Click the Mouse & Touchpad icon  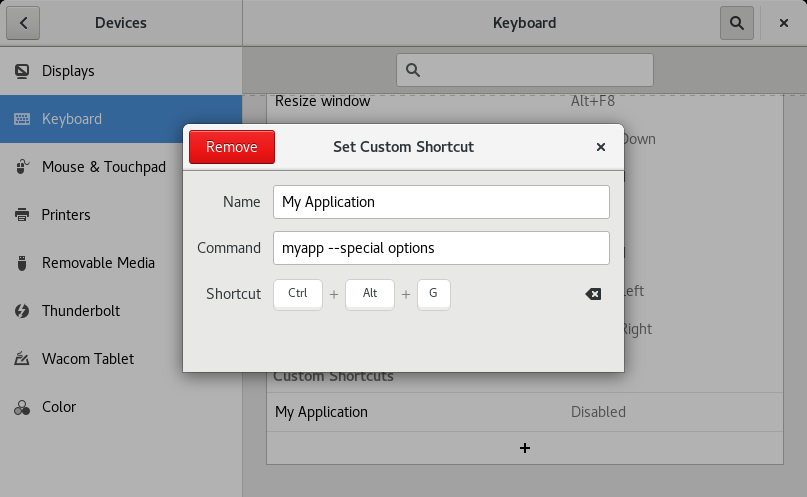click(22, 167)
